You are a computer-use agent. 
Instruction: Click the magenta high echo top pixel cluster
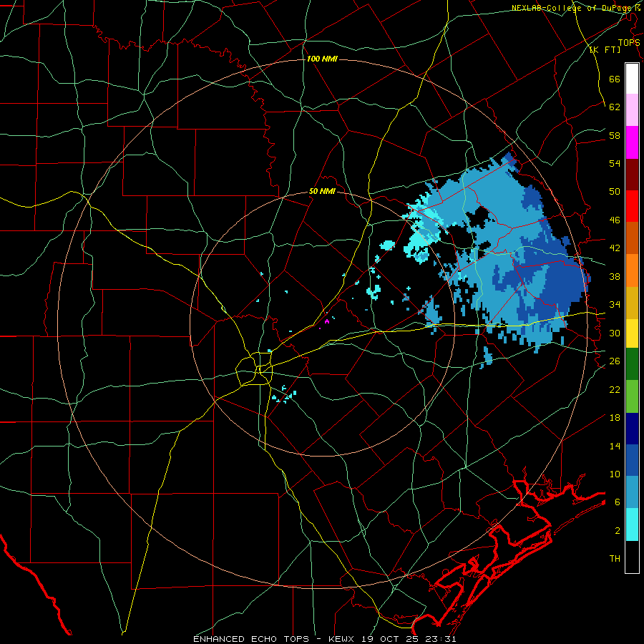(x=327, y=321)
